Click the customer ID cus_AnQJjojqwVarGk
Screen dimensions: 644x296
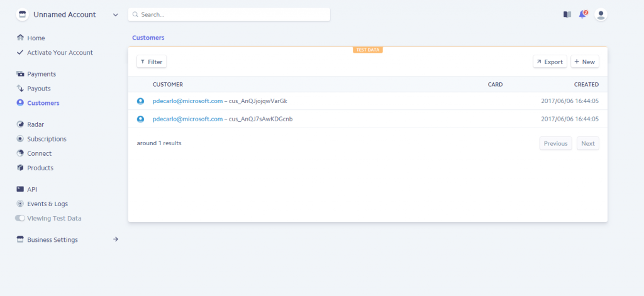click(258, 101)
